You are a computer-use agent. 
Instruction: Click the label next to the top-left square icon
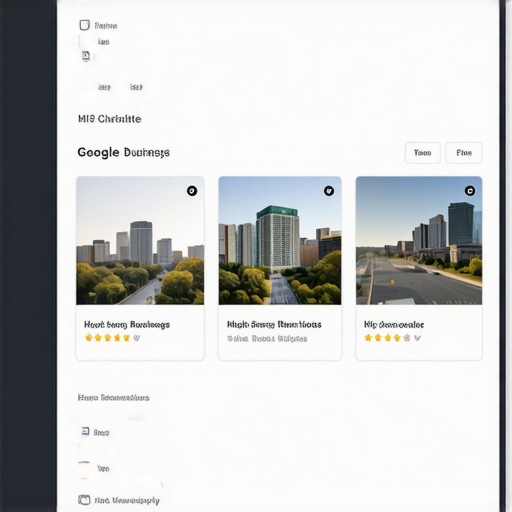click(106, 26)
